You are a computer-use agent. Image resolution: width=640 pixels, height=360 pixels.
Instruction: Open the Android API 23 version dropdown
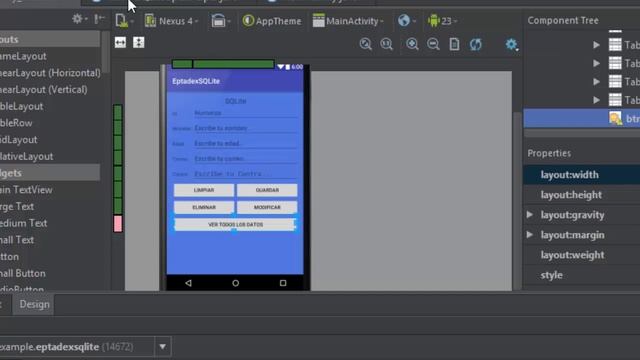(x=442, y=21)
